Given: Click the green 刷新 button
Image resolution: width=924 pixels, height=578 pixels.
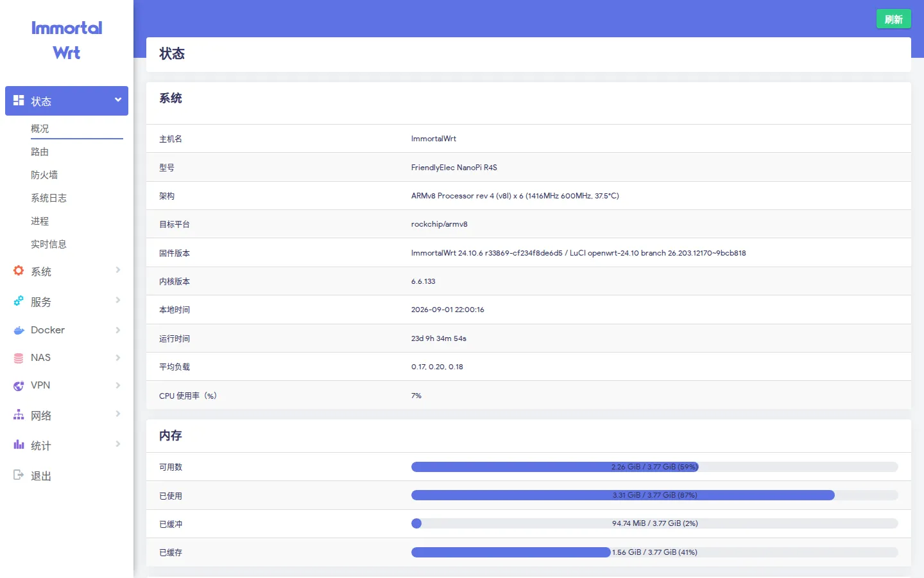Looking at the screenshot, I should [894, 19].
